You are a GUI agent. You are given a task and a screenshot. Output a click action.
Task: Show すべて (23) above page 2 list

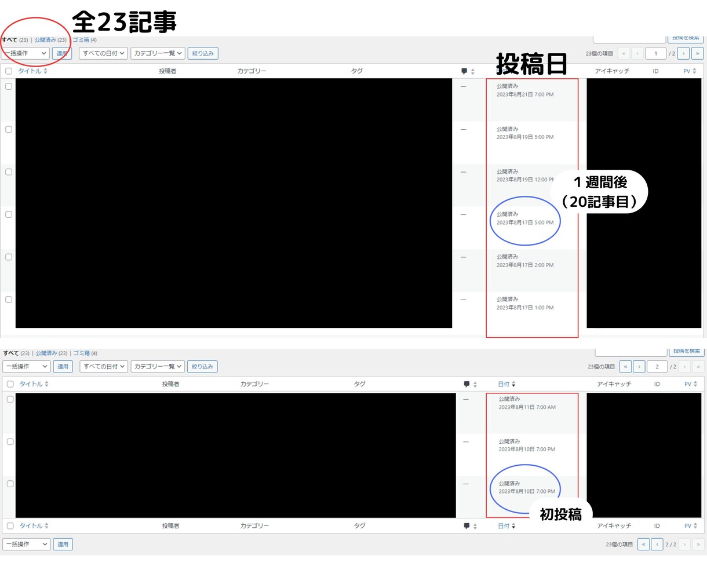point(16,353)
